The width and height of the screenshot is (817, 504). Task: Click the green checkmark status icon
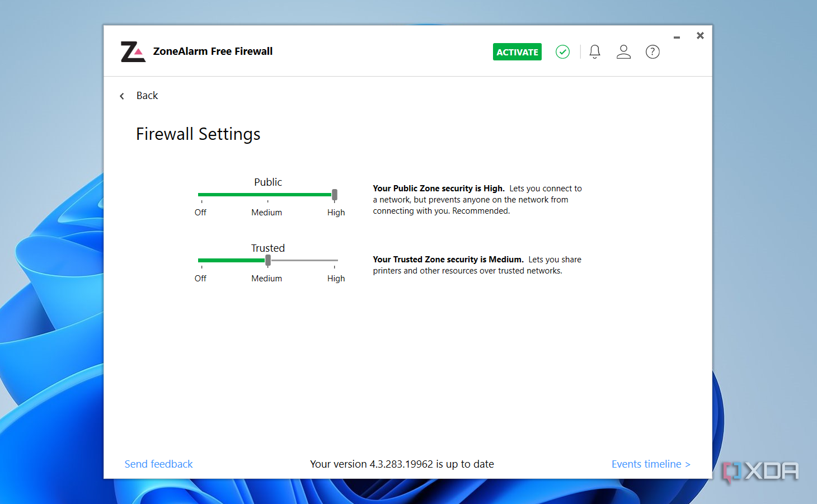pos(562,52)
